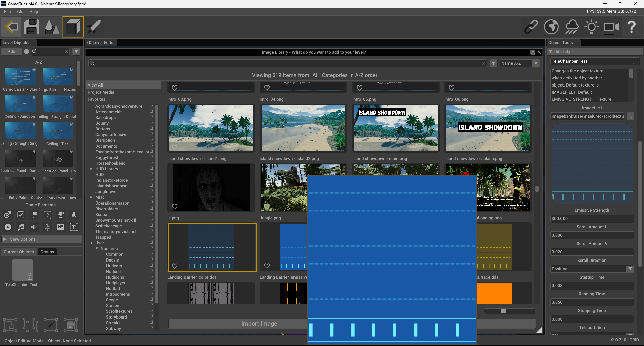Click the save project floppy disk icon
The image size is (644, 346).
pyautogui.click(x=31, y=27)
